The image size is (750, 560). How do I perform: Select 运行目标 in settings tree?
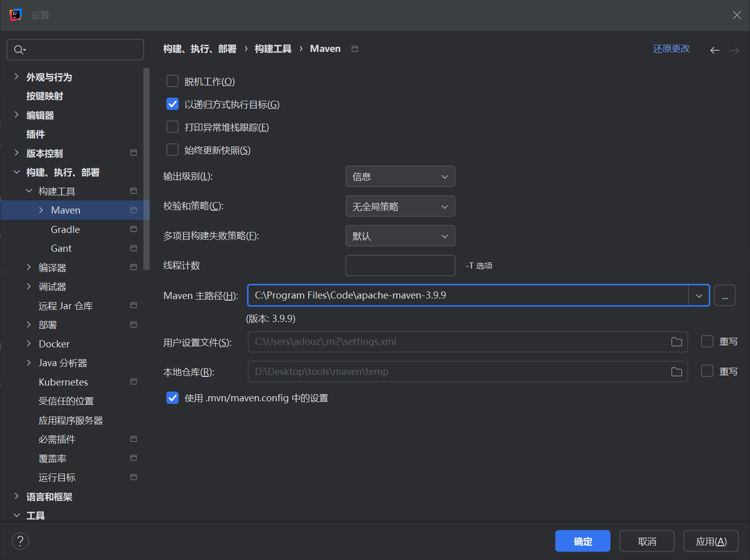(x=57, y=478)
